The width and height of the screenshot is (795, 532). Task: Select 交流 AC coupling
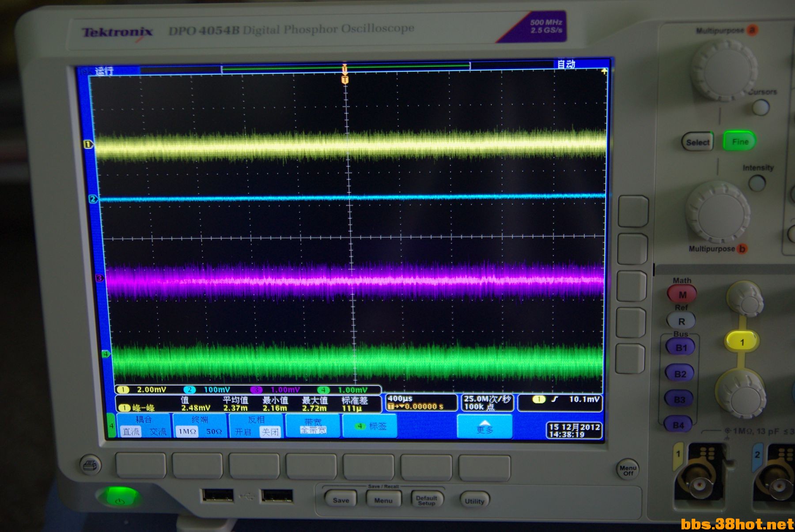point(158,432)
